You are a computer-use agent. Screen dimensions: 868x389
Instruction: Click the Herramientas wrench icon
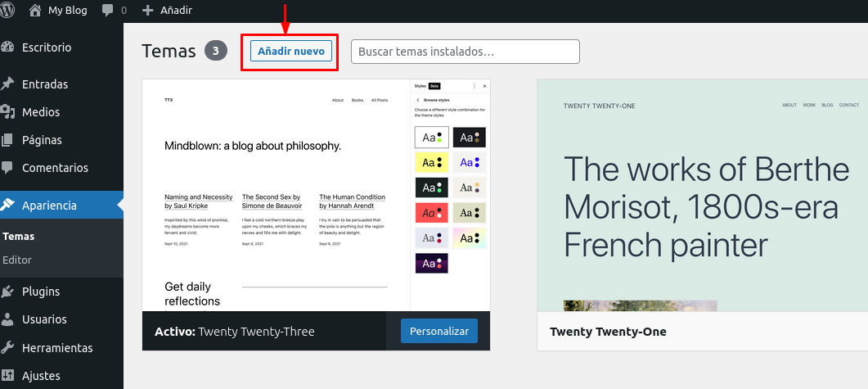7,348
